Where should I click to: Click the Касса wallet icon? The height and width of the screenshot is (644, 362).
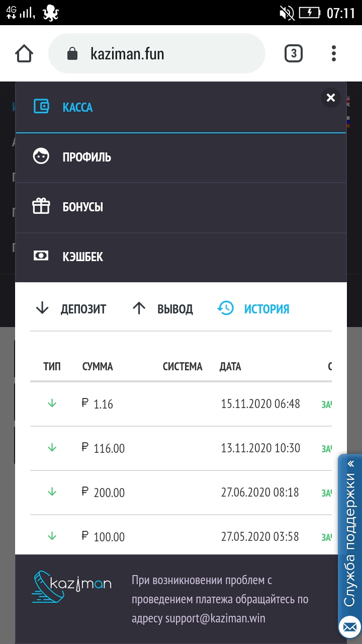coord(41,107)
